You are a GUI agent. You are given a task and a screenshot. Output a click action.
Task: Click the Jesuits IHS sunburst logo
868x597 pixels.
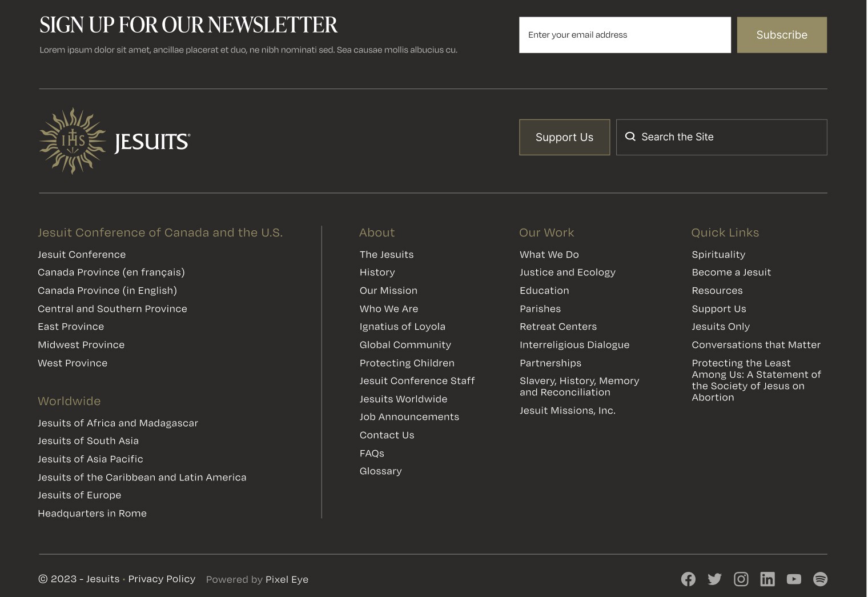click(x=73, y=141)
